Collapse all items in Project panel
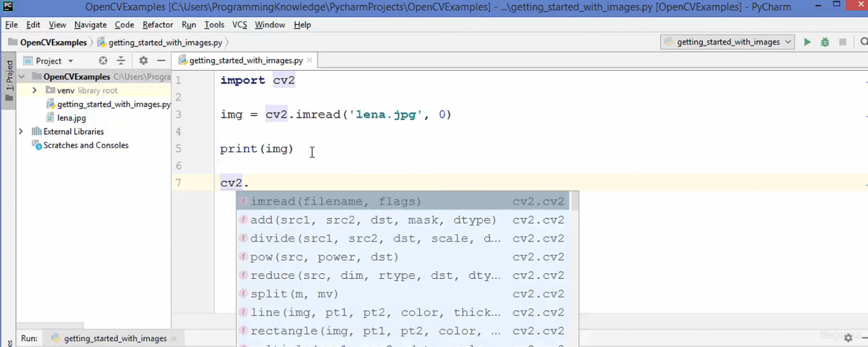This screenshot has width=868, height=347. (x=121, y=61)
